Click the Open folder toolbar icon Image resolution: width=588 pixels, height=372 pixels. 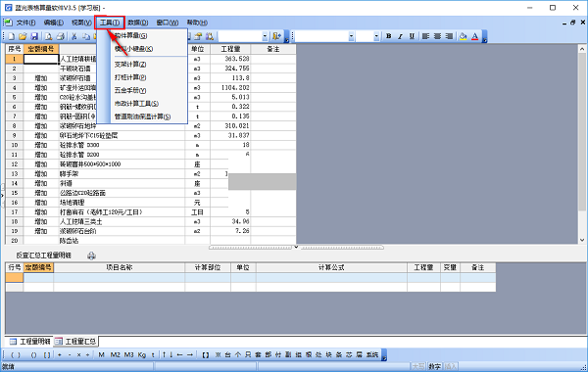[23, 36]
